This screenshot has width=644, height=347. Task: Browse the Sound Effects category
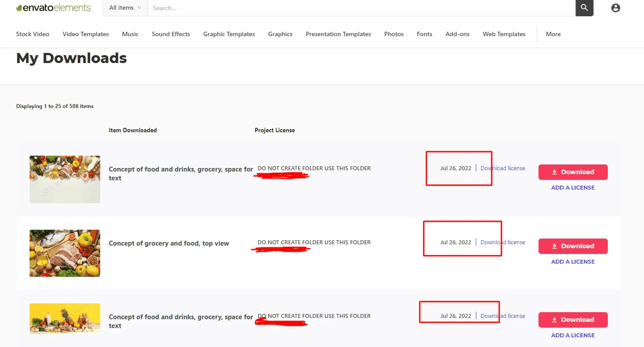171,34
